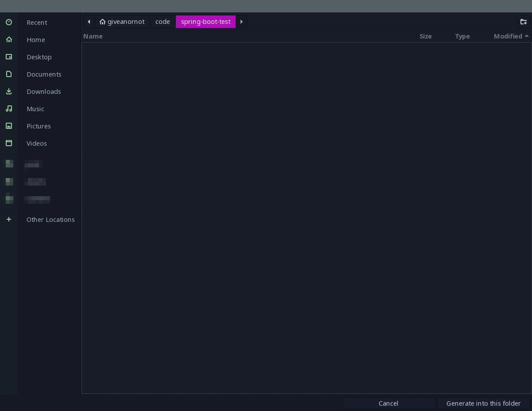Click the Downloads arrow icon
The height and width of the screenshot is (411, 532).
pos(9,91)
